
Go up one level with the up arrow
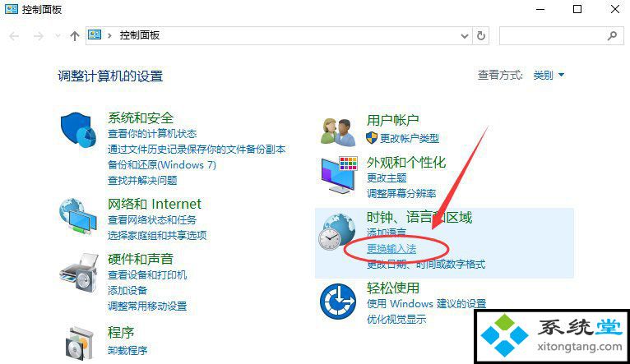pyautogui.click(x=75, y=36)
